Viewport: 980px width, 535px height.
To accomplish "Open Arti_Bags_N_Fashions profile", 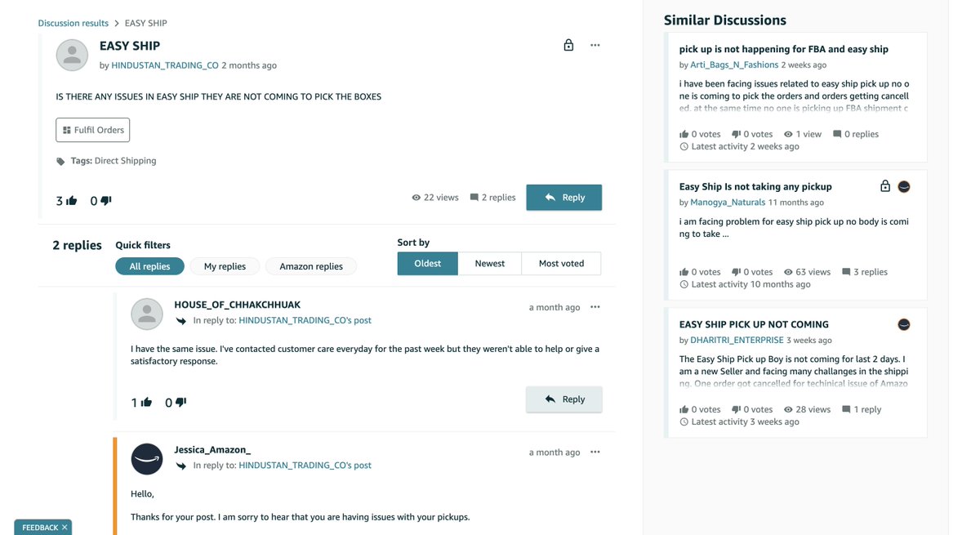I will (x=734, y=65).
